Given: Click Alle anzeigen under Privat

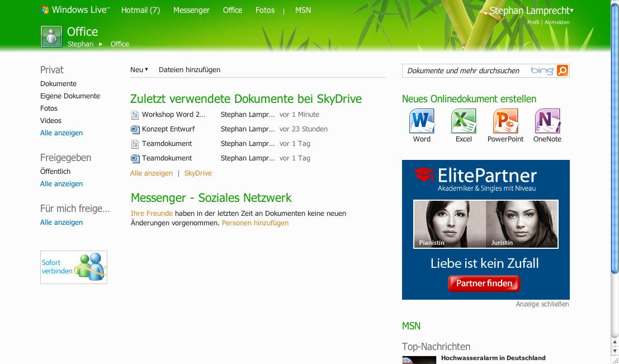Looking at the screenshot, I should 62,133.
